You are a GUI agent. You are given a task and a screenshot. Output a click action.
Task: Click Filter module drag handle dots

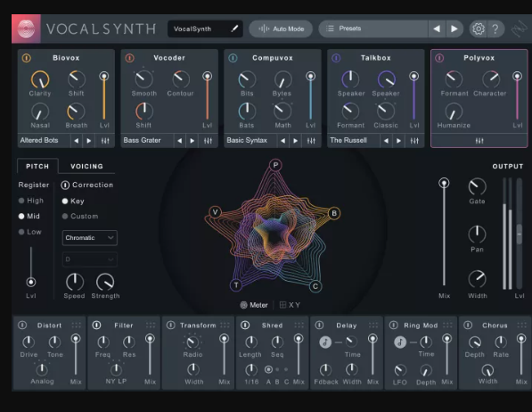coord(151,325)
